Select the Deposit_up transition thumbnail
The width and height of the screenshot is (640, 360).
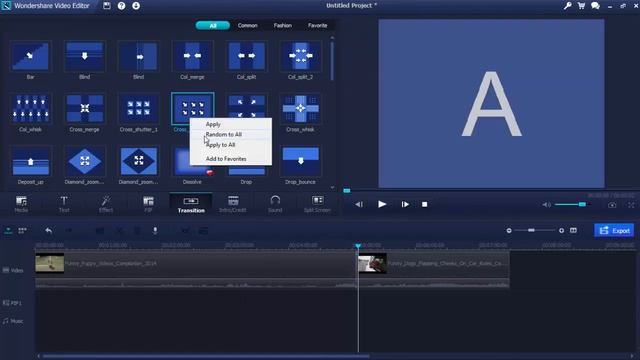click(x=31, y=161)
